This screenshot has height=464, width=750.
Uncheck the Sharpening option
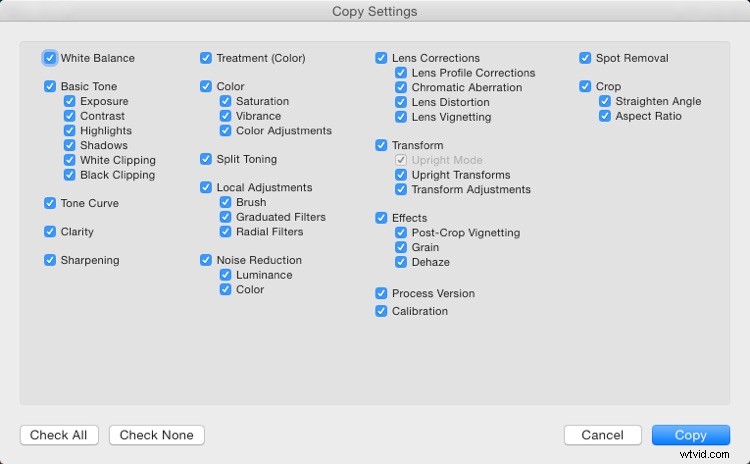tap(50, 260)
